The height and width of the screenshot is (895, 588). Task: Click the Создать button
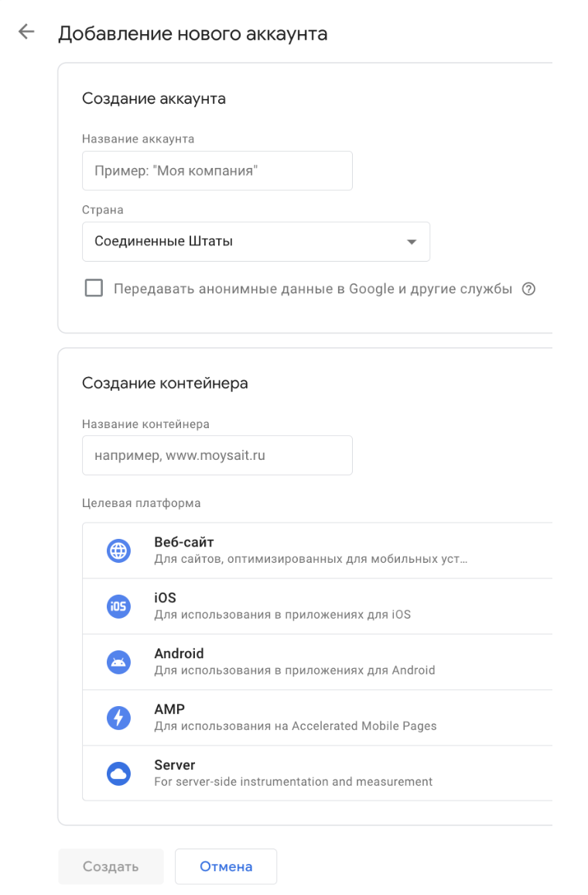[111, 866]
